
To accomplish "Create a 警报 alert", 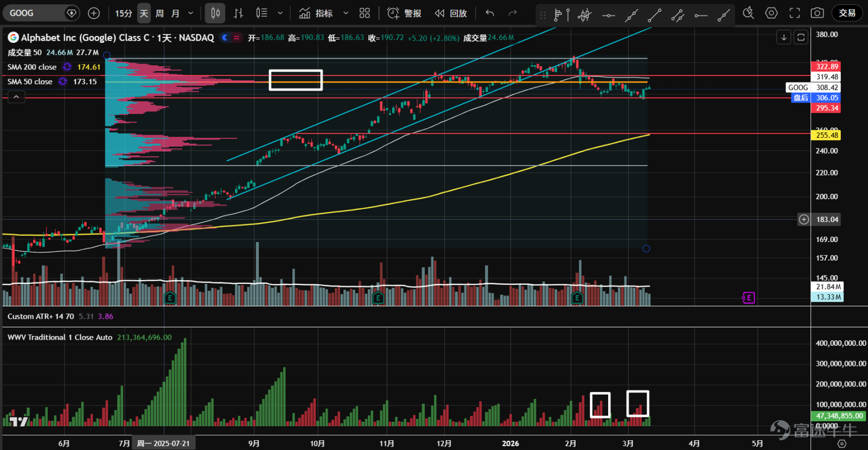I will tap(404, 13).
